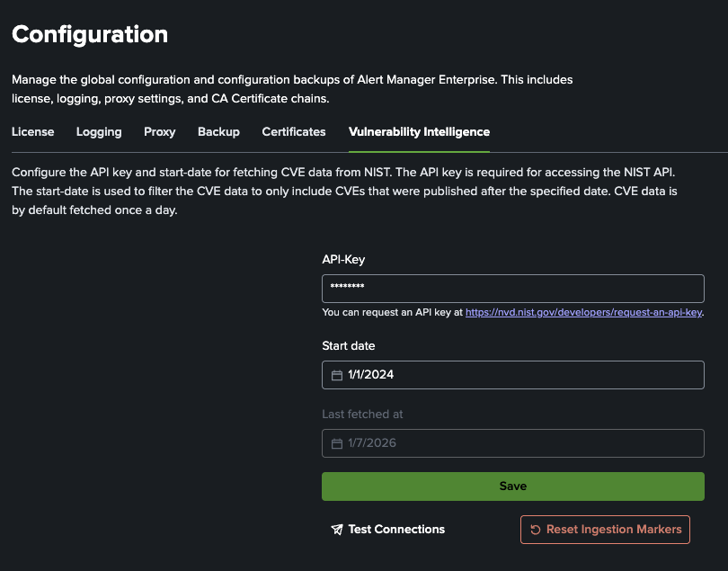The height and width of the screenshot is (571, 728).
Task: Open the Logging tab
Action: 99,132
